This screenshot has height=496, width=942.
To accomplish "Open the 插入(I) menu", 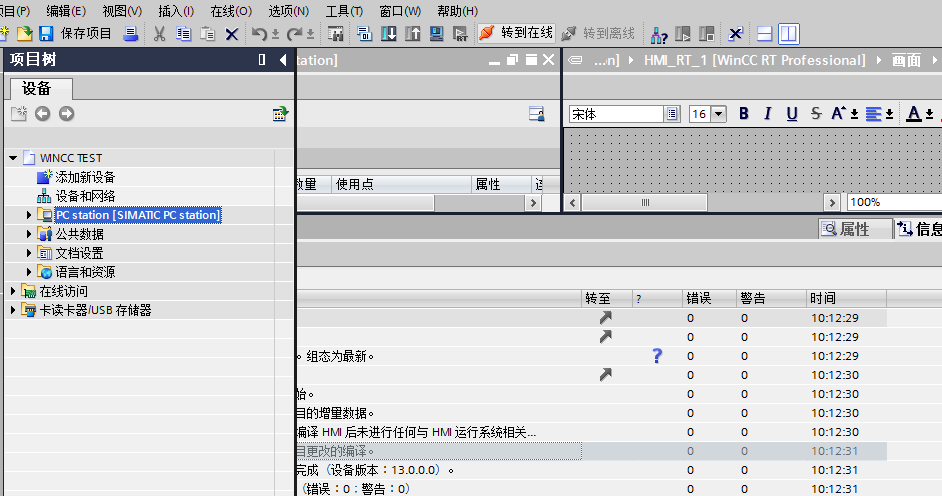I will (176, 11).
